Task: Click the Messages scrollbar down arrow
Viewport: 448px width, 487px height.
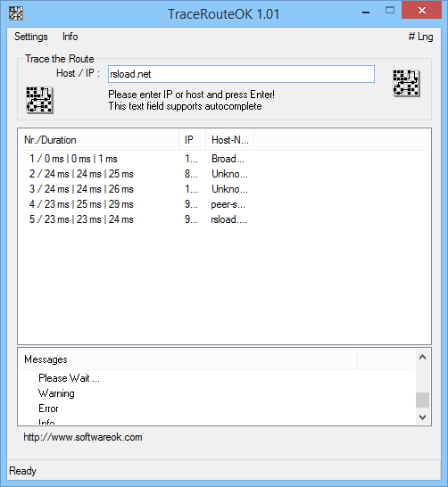Action: click(422, 417)
